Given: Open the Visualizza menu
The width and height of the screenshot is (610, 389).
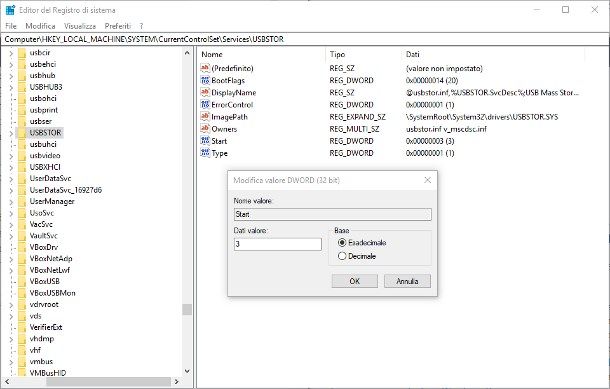Looking at the screenshot, I should pyautogui.click(x=80, y=26).
